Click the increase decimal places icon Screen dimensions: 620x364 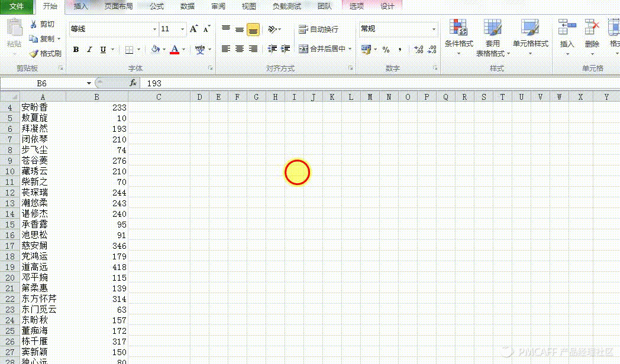point(418,50)
